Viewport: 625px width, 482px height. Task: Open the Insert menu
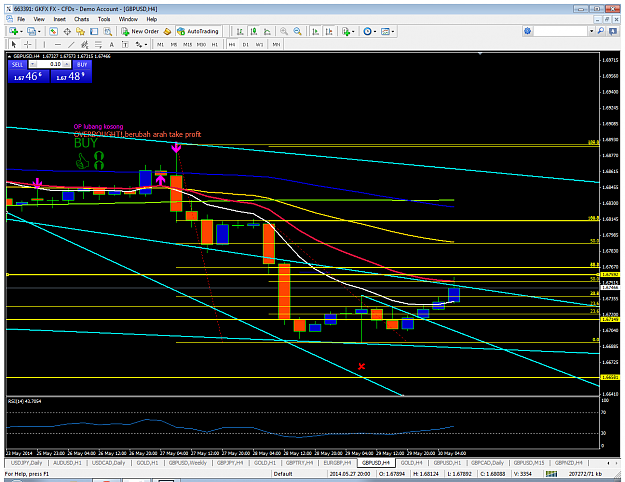pyautogui.click(x=60, y=19)
